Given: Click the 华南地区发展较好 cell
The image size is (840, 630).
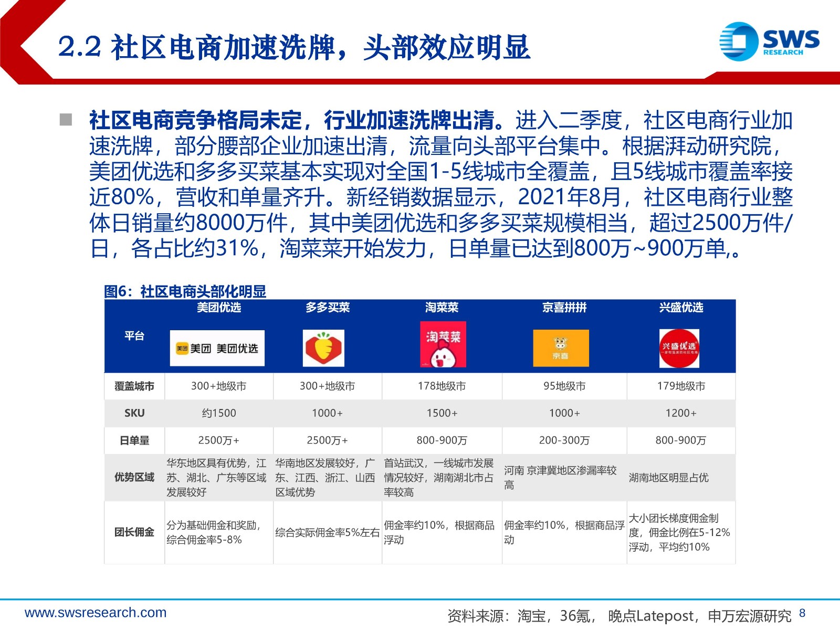Looking at the screenshot, I should click(x=328, y=478).
